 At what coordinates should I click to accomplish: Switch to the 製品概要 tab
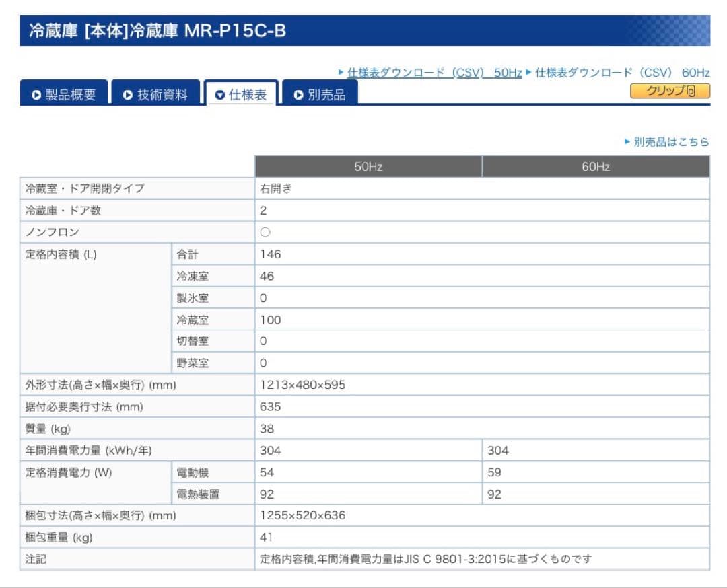(64, 95)
